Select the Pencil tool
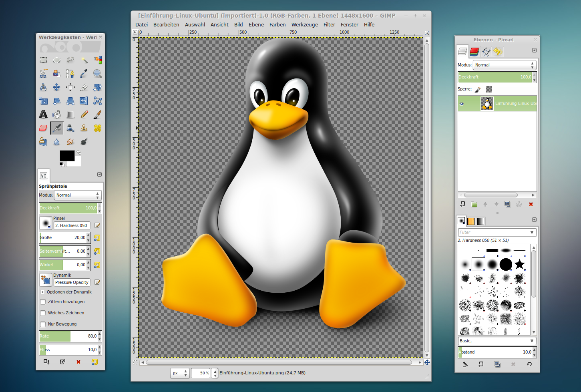The width and height of the screenshot is (581, 392). [x=84, y=115]
